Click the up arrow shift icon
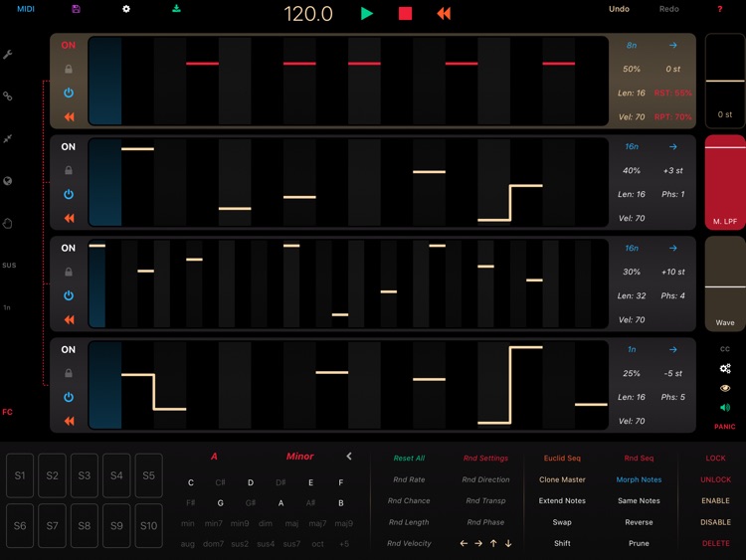This screenshot has height=560, width=746. click(493, 543)
